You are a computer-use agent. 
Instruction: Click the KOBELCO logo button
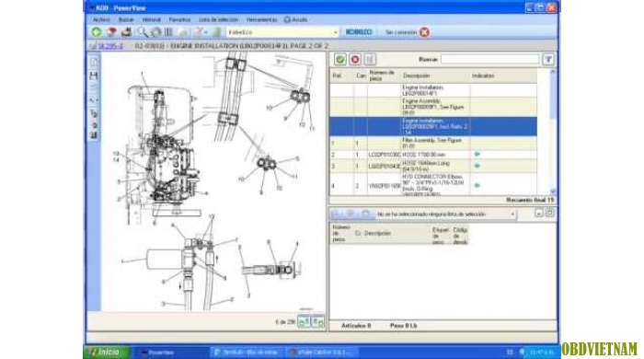tap(359, 32)
